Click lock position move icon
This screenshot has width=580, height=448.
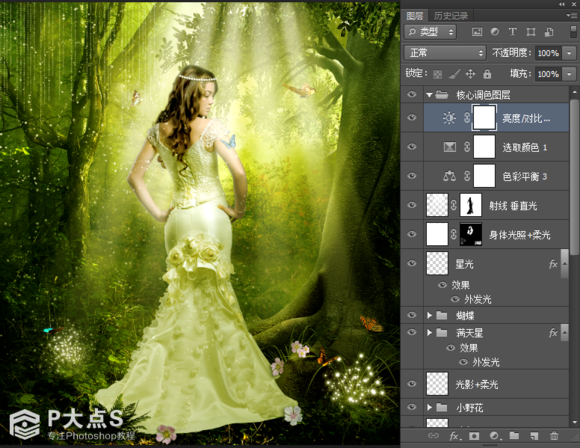click(470, 74)
